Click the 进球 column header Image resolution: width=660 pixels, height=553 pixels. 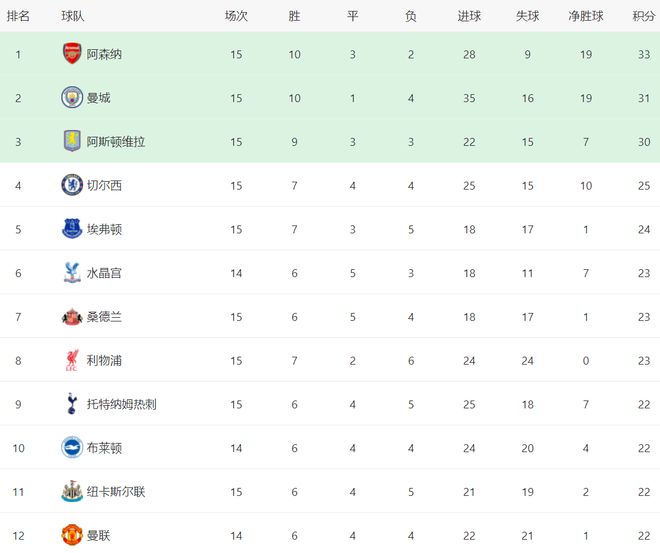point(469,16)
